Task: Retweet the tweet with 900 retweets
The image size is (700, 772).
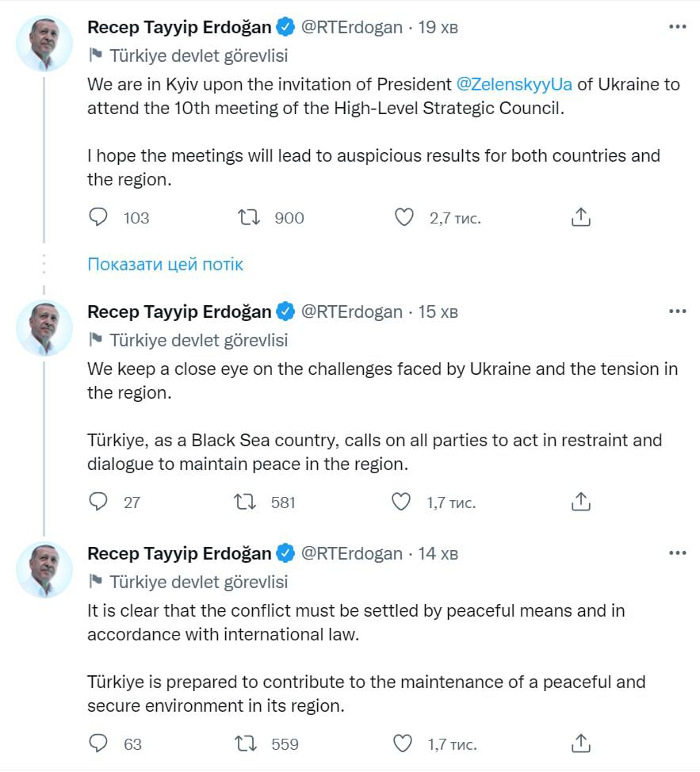Action: point(250,217)
